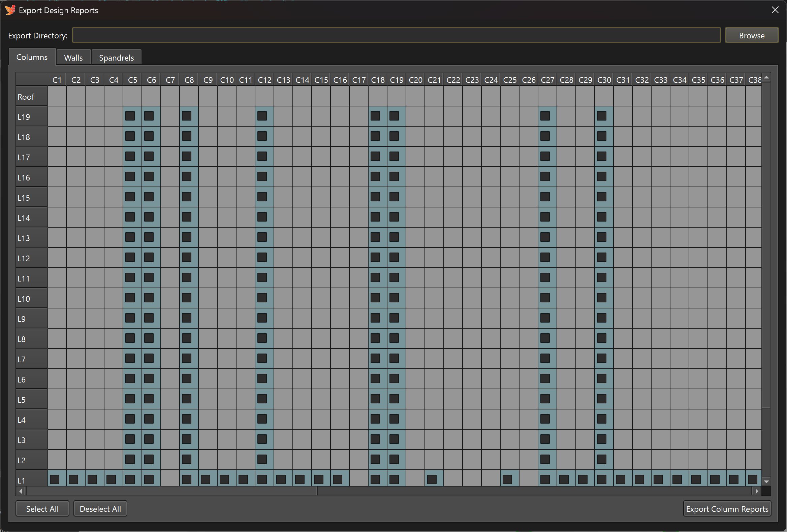The image size is (787, 532).
Task: Click Select All button
Action: pyautogui.click(x=42, y=509)
